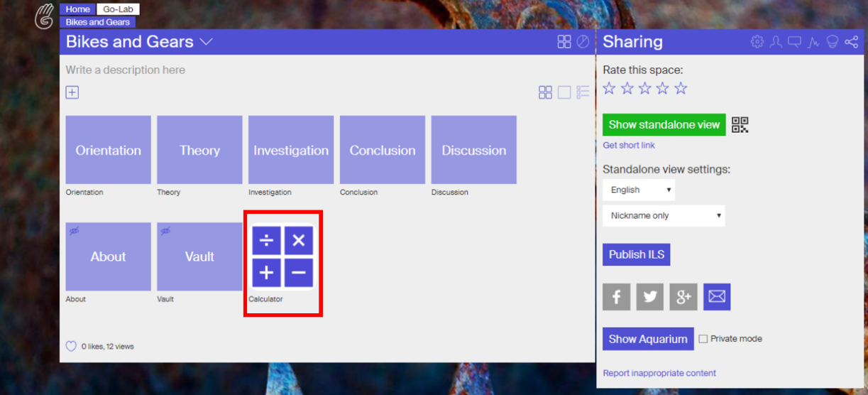Toggle hidden eye icon on Vault tile
This screenshot has height=395, width=868.
(165, 231)
